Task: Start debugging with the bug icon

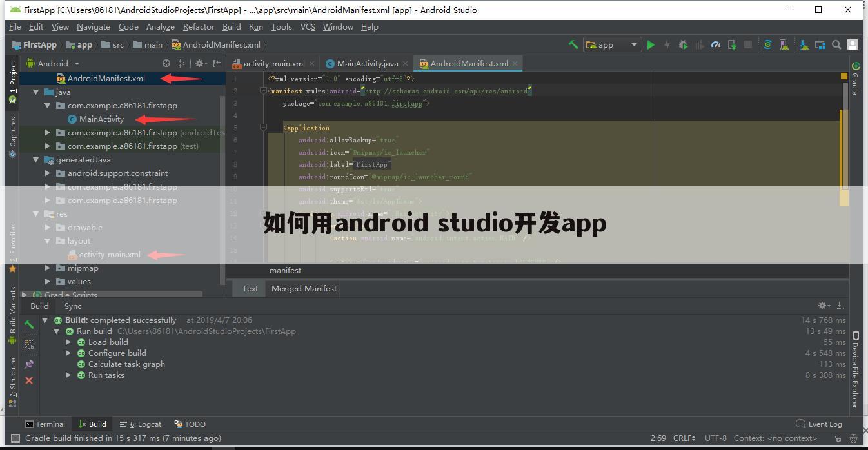Action: click(683, 44)
